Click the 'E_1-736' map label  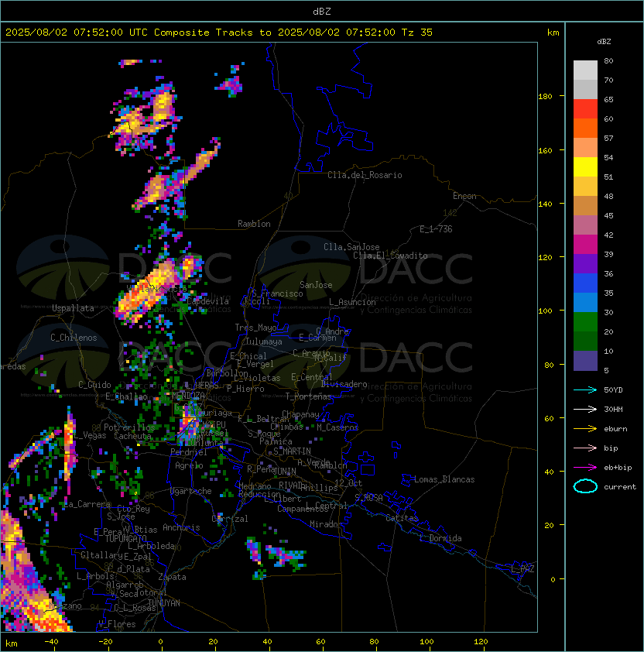[x=436, y=229]
